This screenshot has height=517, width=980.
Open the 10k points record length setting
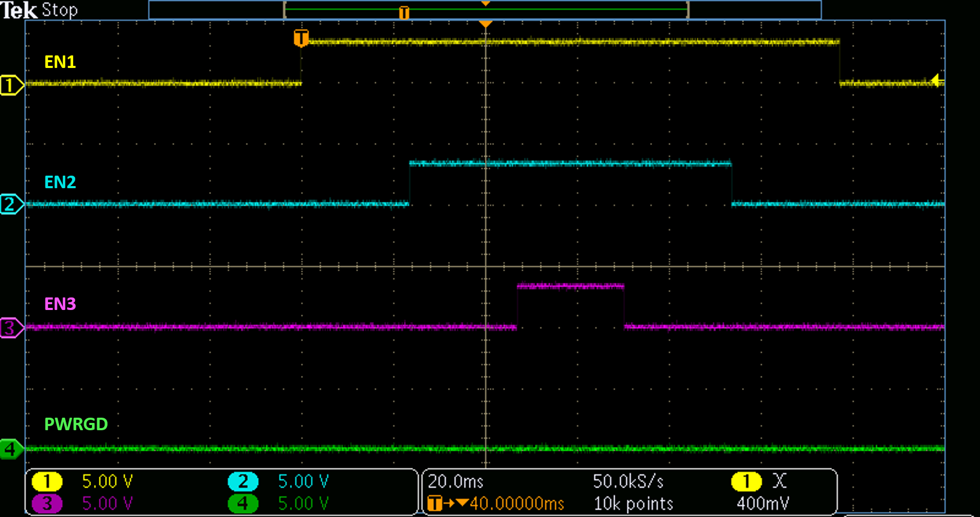pyautogui.click(x=633, y=503)
